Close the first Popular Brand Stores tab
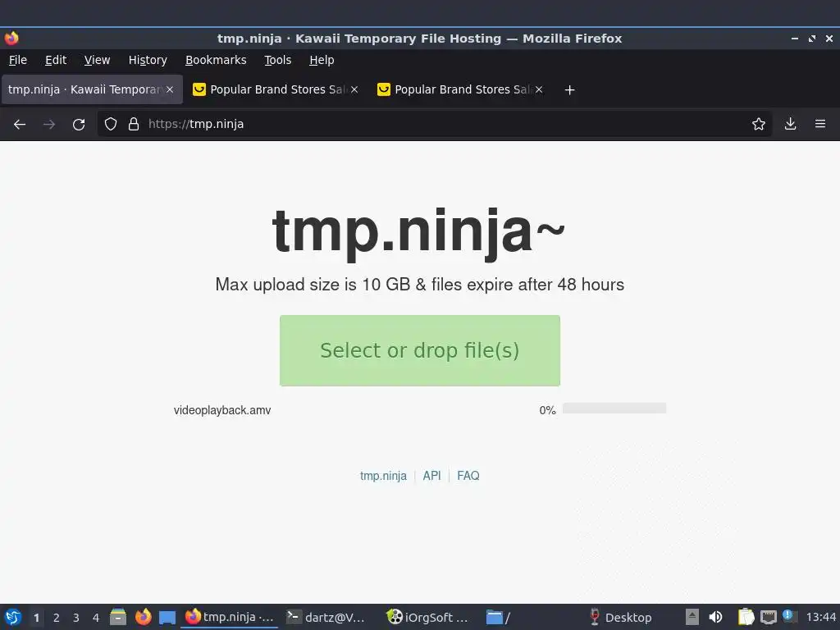Viewport: 840px width, 630px height. pyautogui.click(x=354, y=89)
